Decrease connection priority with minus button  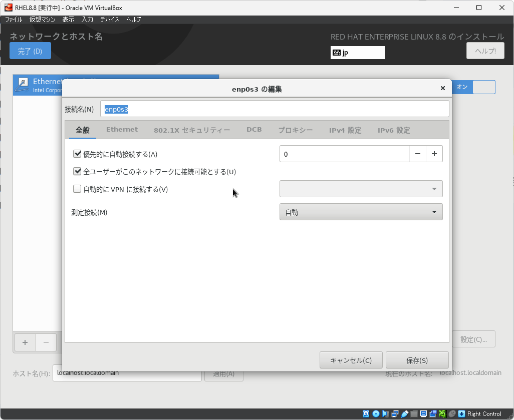tap(418, 154)
